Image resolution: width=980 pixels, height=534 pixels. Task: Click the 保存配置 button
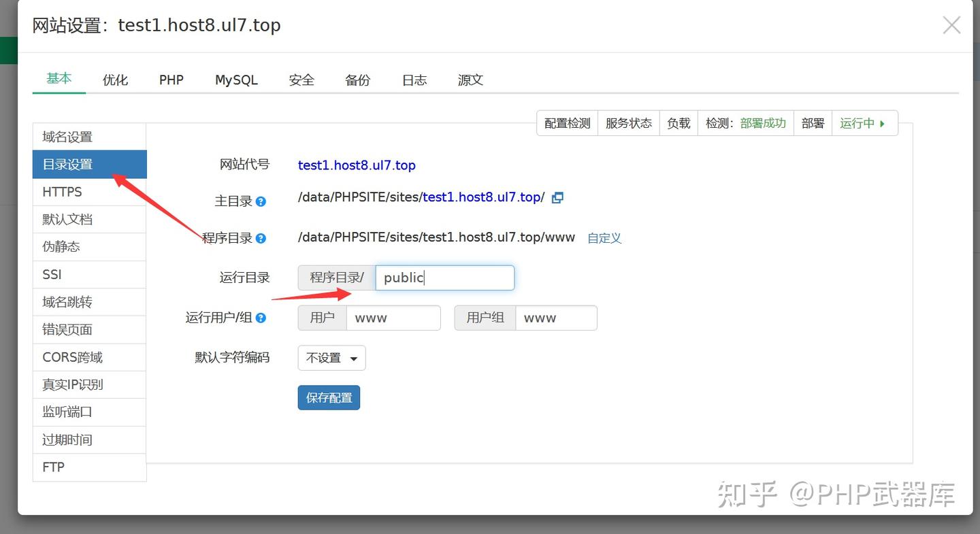pyautogui.click(x=329, y=397)
